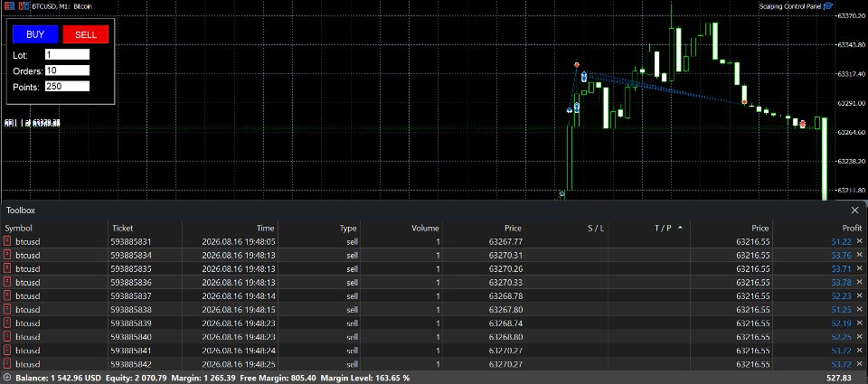
Task: Edit the Points input field
Action: pyautogui.click(x=67, y=87)
